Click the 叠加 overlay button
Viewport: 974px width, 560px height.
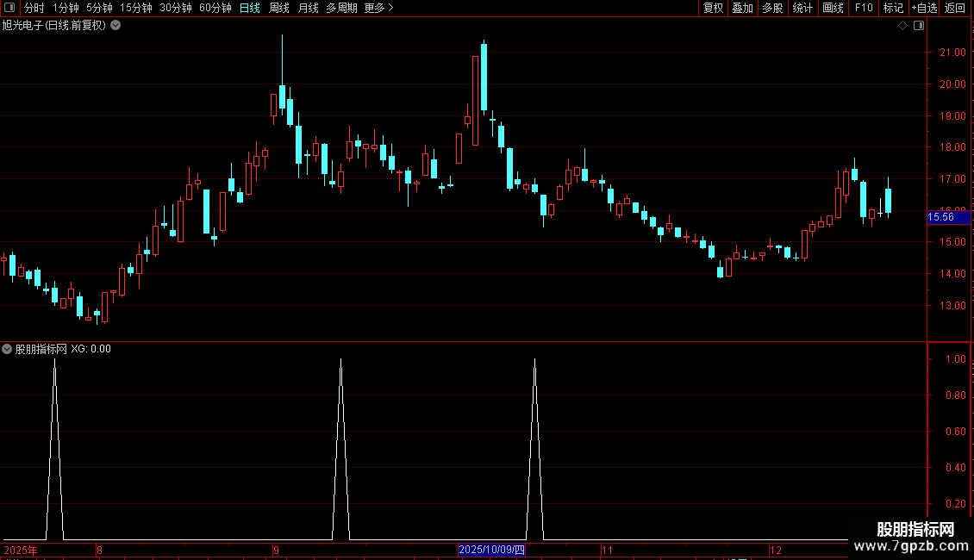(742, 8)
